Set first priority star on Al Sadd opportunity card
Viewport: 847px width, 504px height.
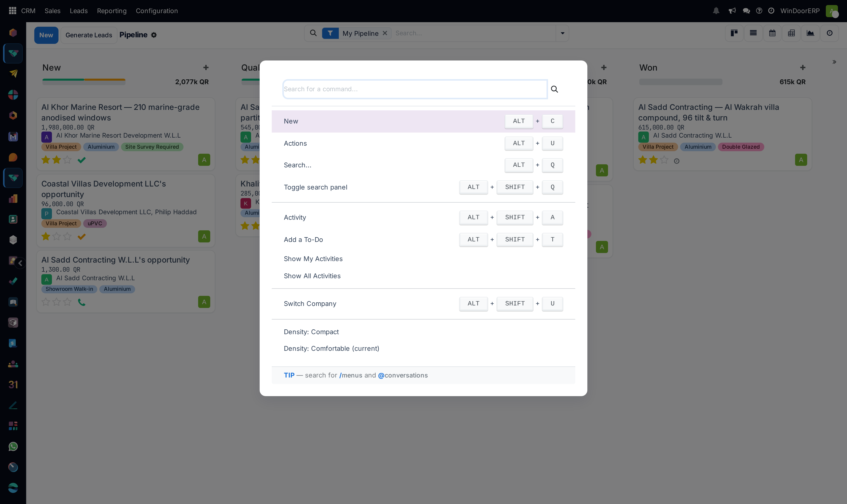[46, 302]
